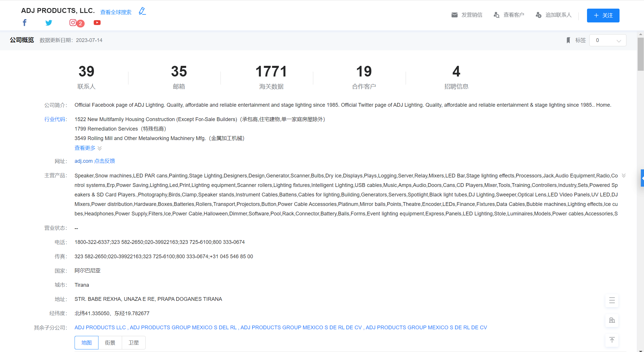The image size is (644, 352).
Task: Click the scrollbar up arrow
Action: point(641,34)
